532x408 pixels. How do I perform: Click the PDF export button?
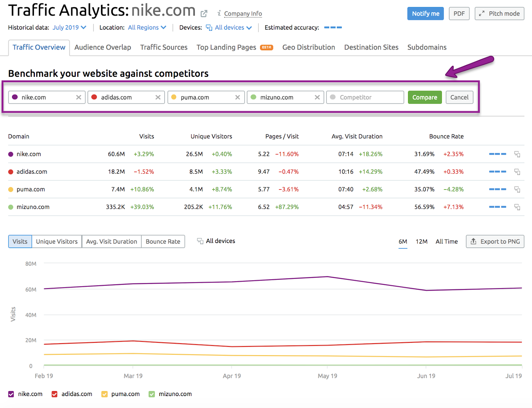(459, 14)
